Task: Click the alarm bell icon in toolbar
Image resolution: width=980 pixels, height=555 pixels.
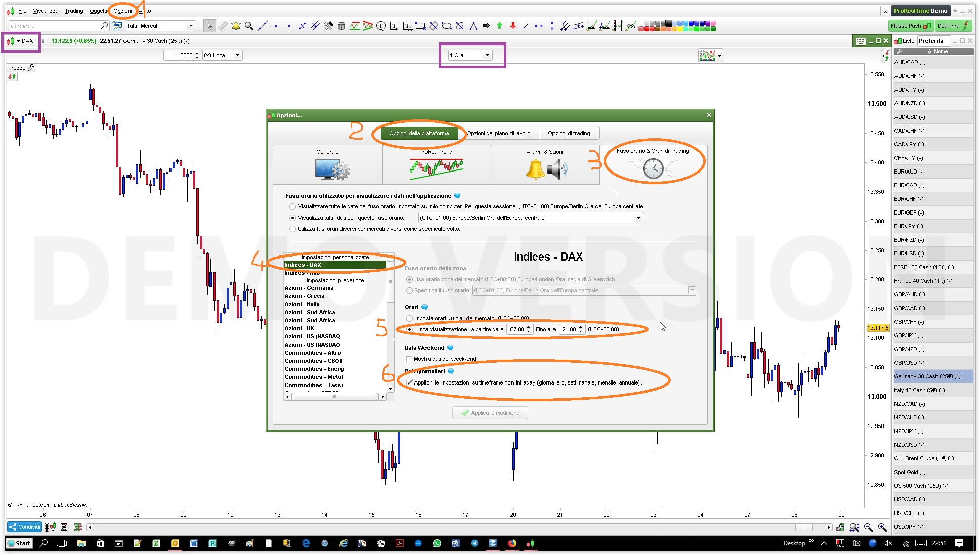Action: 236,26
